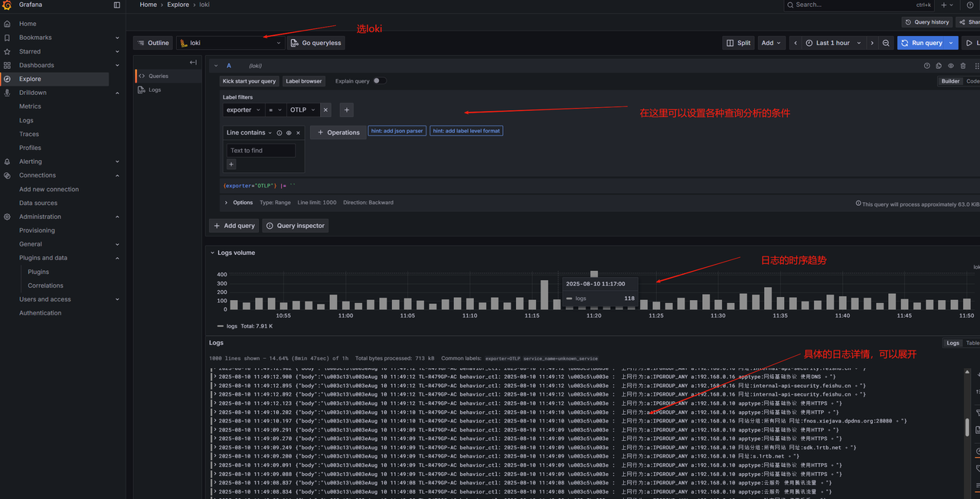The image size is (980, 499).
Task: Click the Text to find input field
Action: click(x=260, y=151)
